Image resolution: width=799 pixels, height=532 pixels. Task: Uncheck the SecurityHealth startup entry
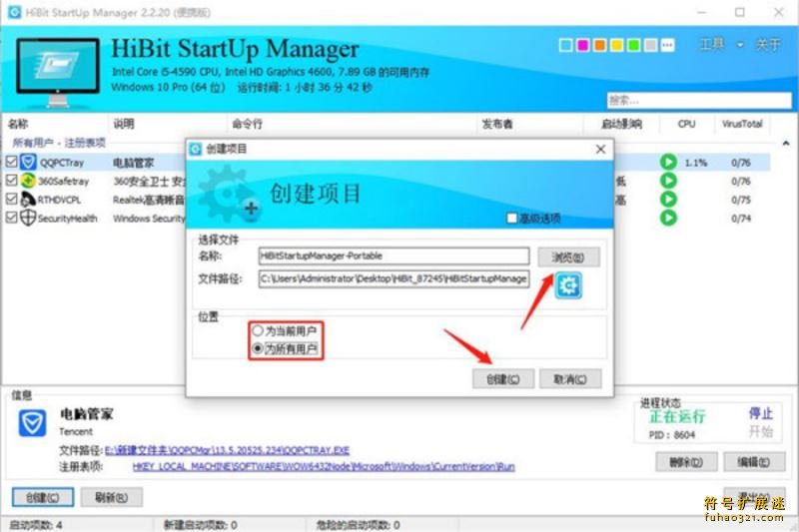point(11,218)
